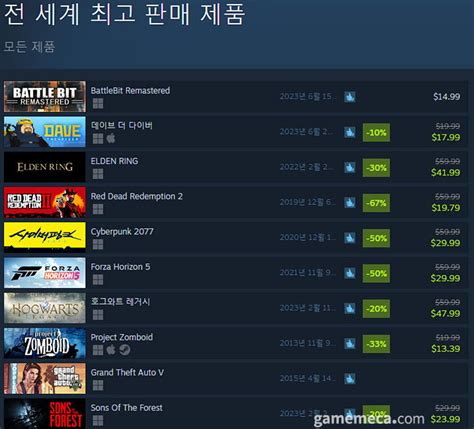Open the Sons Of The Forest title link
Image resolution: width=474 pixels, height=429 pixels.
[x=127, y=408]
